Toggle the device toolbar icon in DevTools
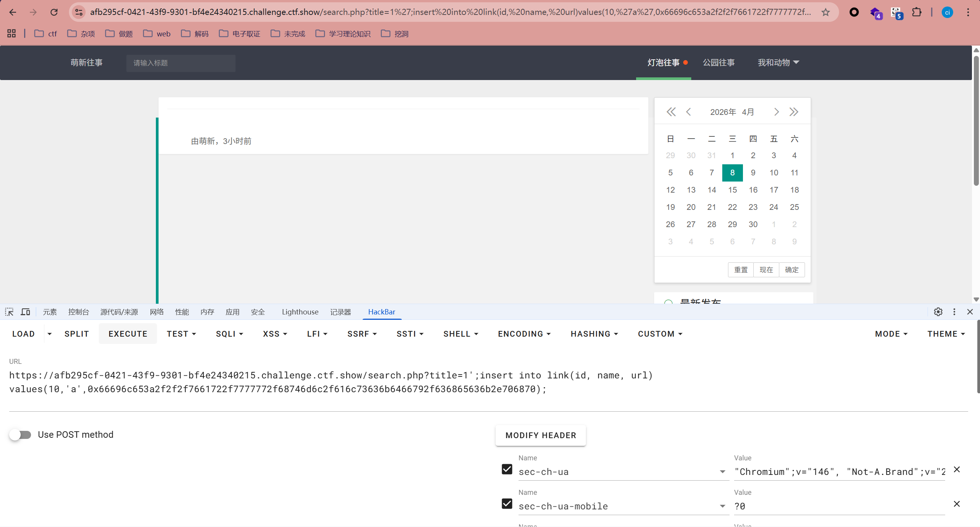The width and height of the screenshot is (980, 527). point(25,312)
